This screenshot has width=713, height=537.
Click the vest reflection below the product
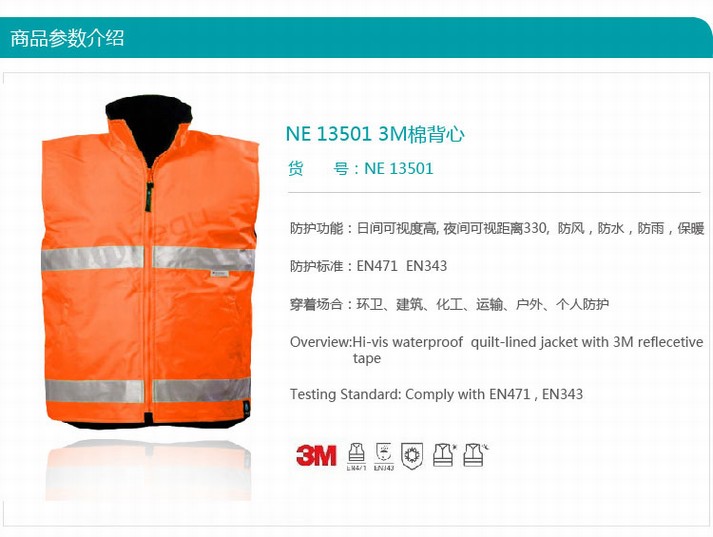click(148, 470)
